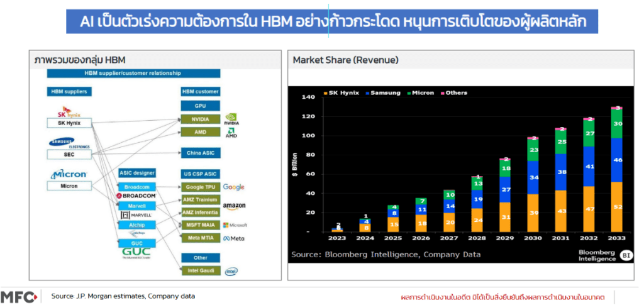Click the NVIDIA customer box
The image size is (644, 305).
pos(199,119)
